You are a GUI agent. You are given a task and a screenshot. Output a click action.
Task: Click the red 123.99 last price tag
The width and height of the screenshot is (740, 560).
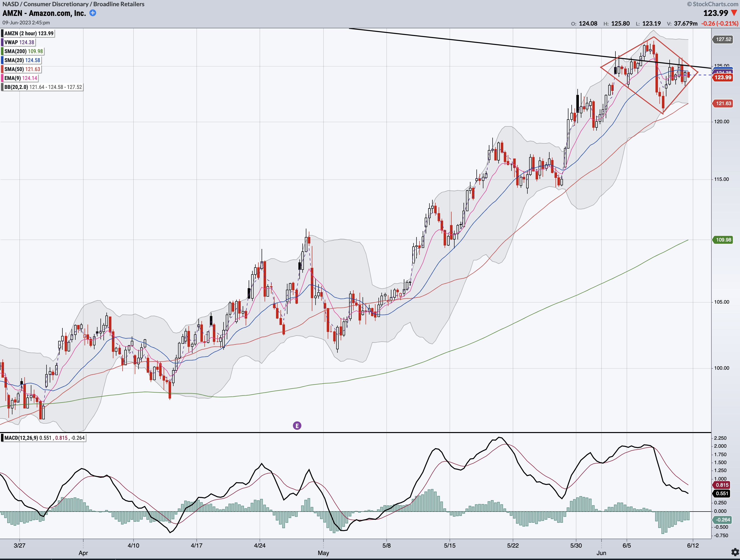pyautogui.click(x=723, y=78)
